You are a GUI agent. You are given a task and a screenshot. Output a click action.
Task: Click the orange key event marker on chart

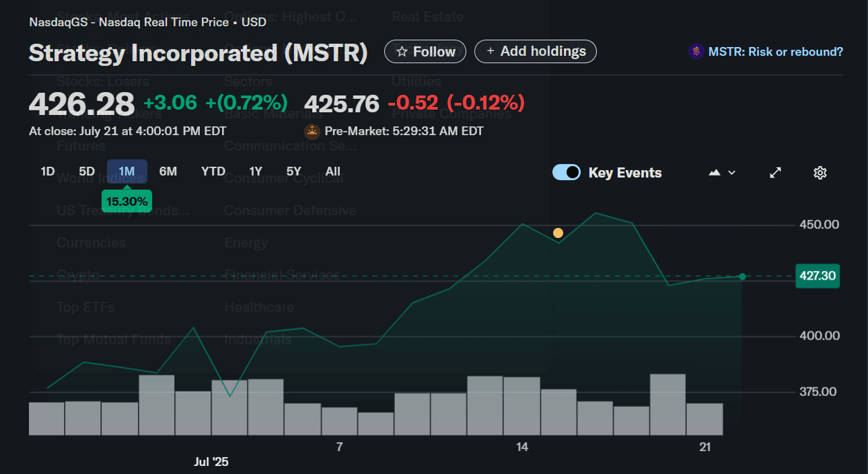(x=558, y=233)
